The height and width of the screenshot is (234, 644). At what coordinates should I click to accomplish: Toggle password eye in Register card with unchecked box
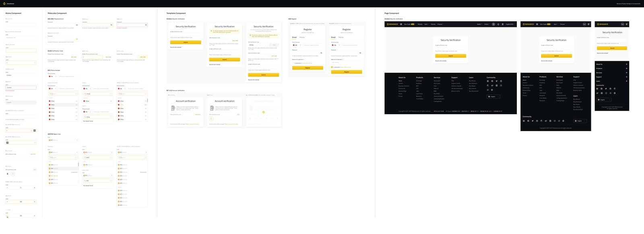pos(321,53)
